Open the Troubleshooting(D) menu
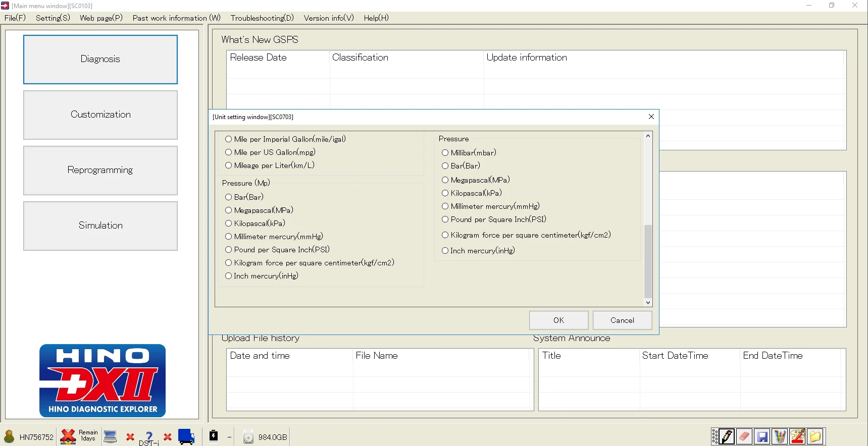The height and width of the screenshot is (446, 868). click(x=262, y=18)
